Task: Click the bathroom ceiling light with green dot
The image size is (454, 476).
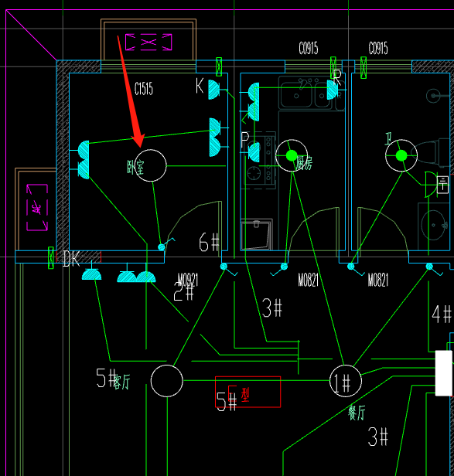Action: (x=401, y=155)
